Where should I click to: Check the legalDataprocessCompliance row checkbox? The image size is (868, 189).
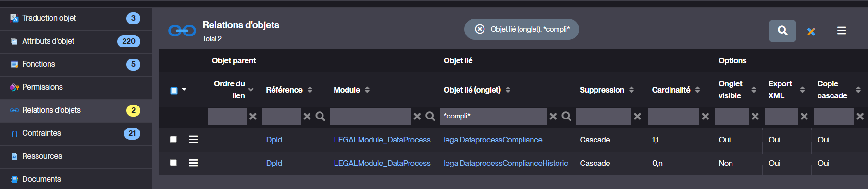(174, 140)
